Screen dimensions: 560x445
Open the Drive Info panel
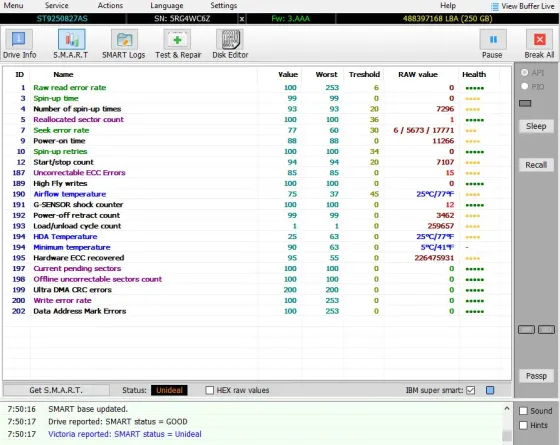tap(19, 44)
